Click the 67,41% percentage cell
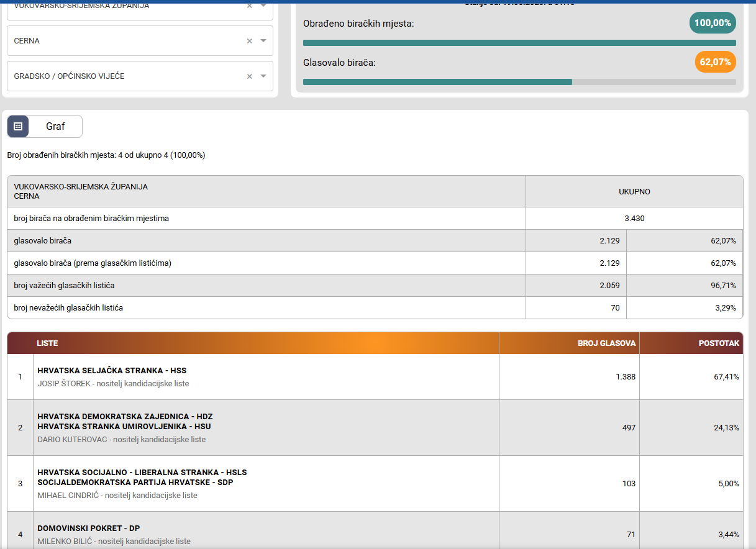756x549 pixels. tap(691, 377)
